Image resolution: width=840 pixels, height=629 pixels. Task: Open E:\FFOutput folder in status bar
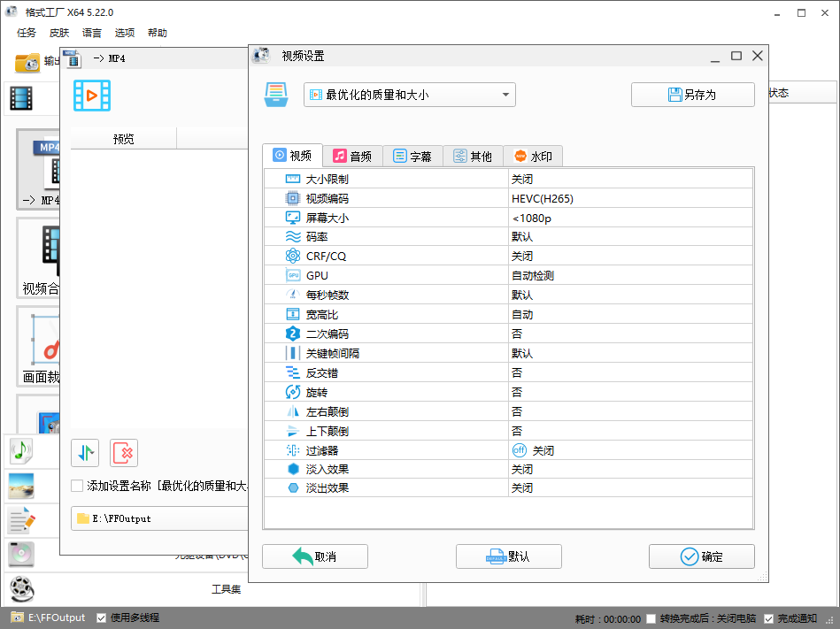pyautogui.click(x=49, y=617)
